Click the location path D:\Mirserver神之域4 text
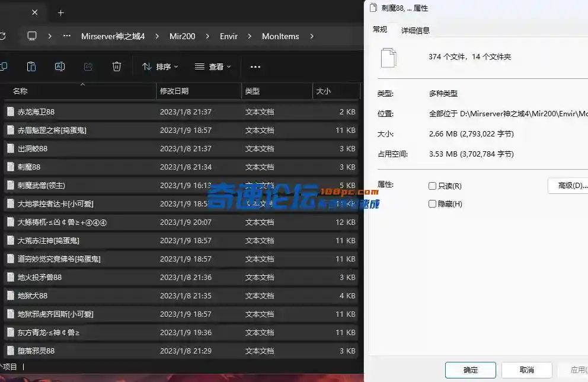This screenshot has width=588, height=382. point(508,113)
